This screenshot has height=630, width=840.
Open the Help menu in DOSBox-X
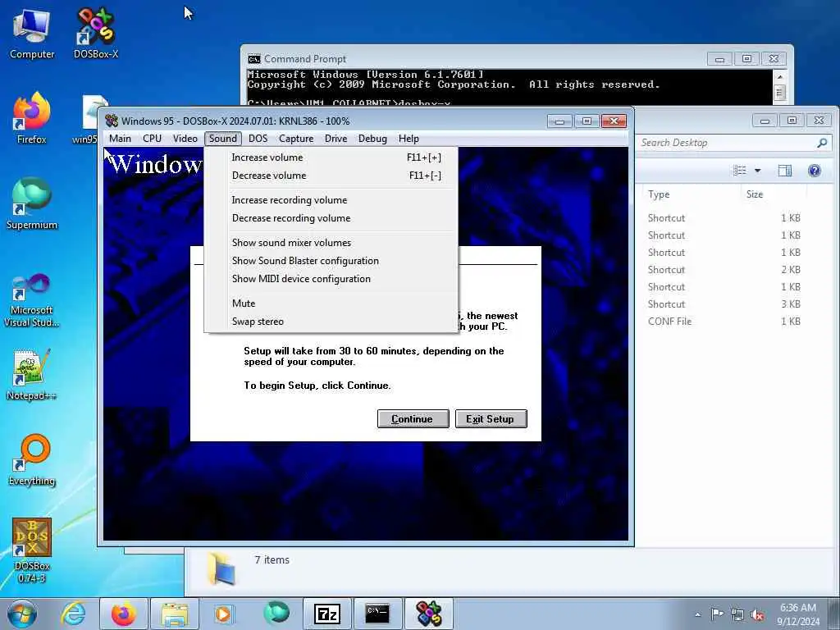(409, 138)
